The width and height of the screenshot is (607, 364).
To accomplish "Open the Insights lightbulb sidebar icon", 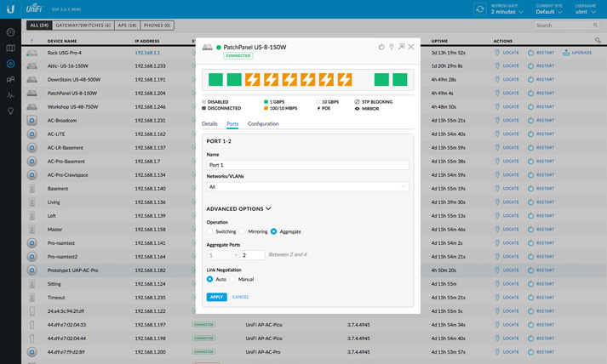I will [10, 111].
